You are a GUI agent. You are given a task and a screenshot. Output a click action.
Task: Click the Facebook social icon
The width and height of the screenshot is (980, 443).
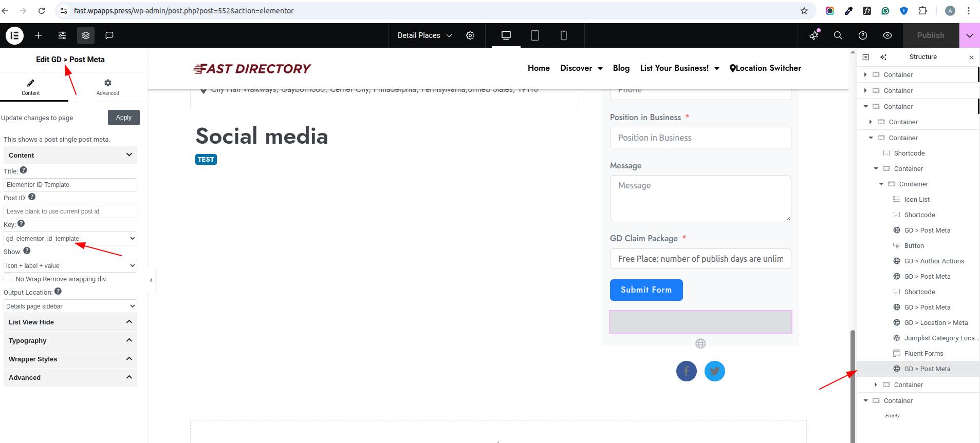coord(686,371)
